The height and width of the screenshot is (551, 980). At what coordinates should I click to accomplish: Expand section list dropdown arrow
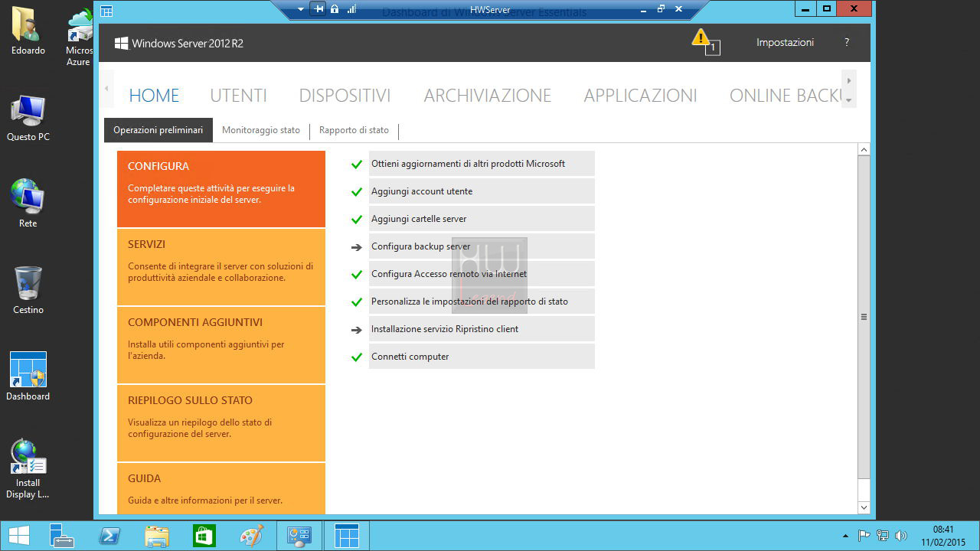tap(848, 100)
